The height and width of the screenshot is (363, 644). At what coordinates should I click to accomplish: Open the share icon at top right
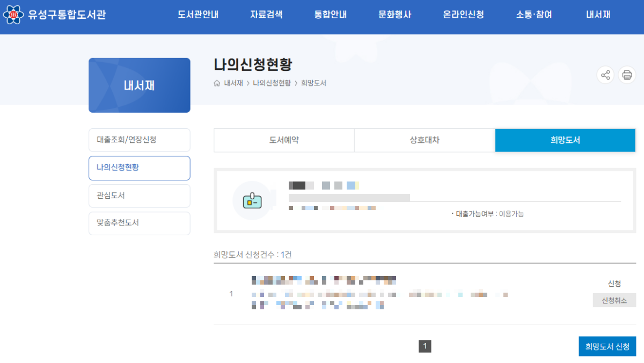point(605,75)
